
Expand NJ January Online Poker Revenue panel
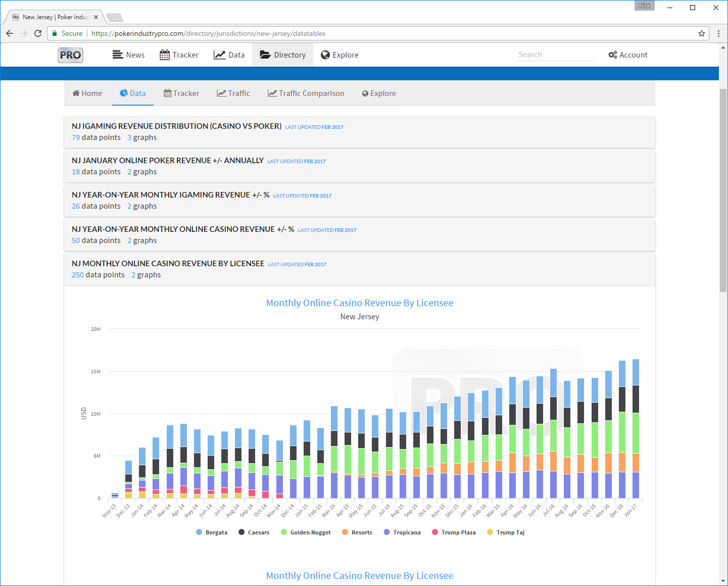point(360,166)
